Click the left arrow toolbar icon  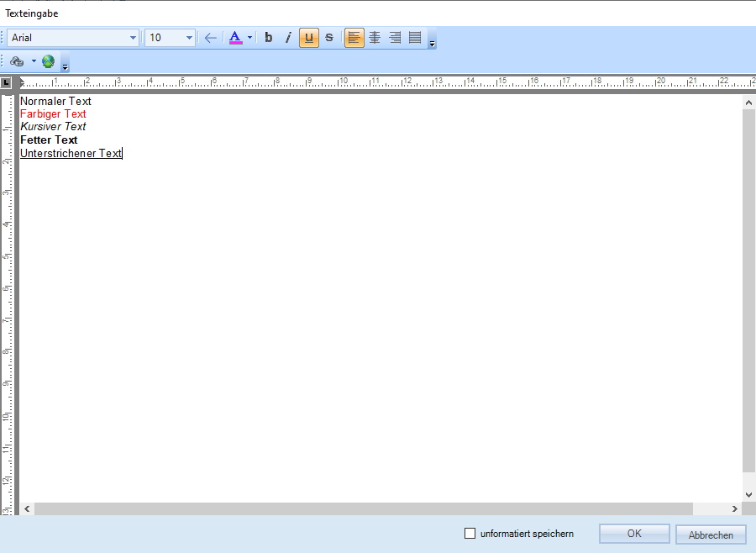[x=210, y=38]
